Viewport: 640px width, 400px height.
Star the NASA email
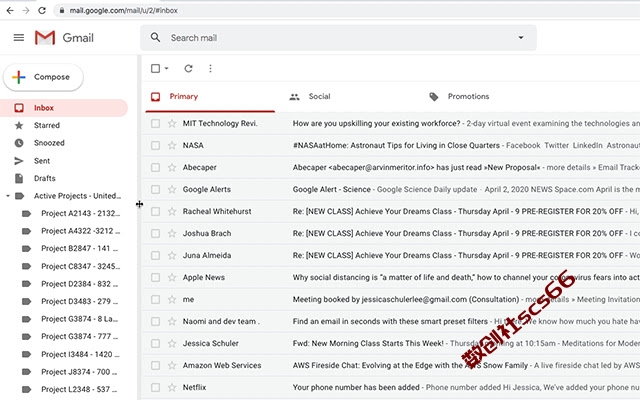click(x=172, y=145)
